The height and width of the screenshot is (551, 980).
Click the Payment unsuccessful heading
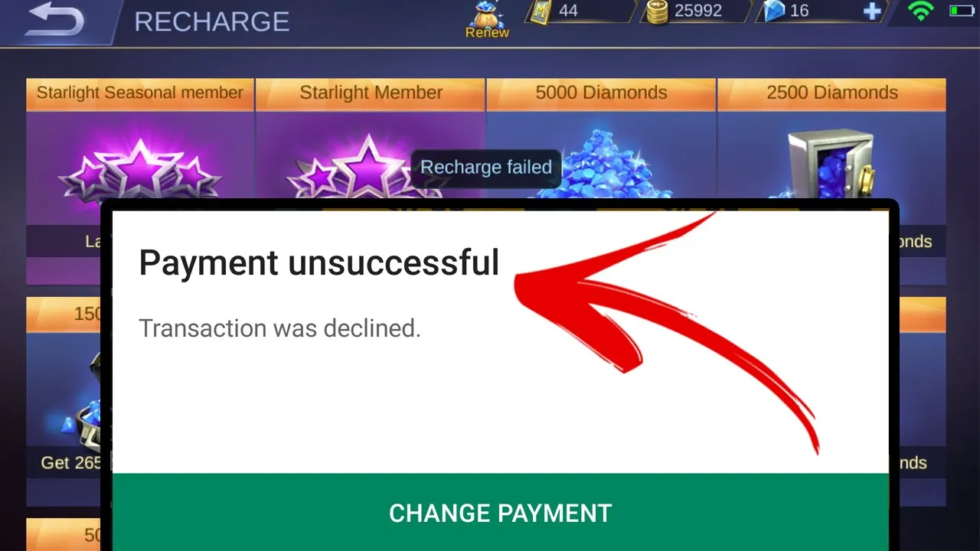(x=318, y=263)
